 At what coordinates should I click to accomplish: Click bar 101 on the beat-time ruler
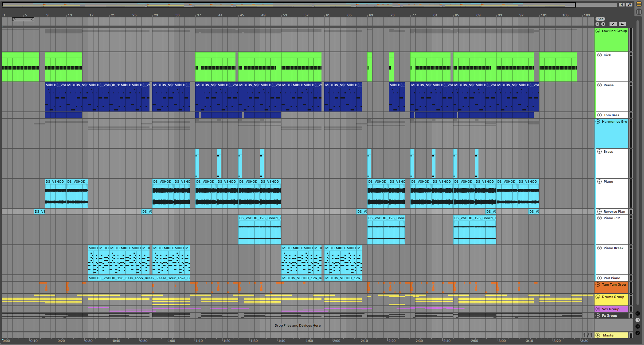click(543, 15)
